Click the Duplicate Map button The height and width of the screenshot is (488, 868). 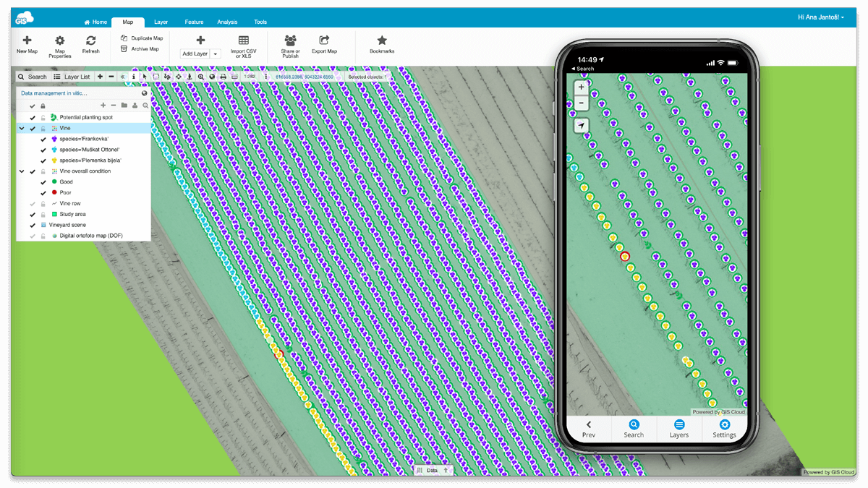click(142, 38)
